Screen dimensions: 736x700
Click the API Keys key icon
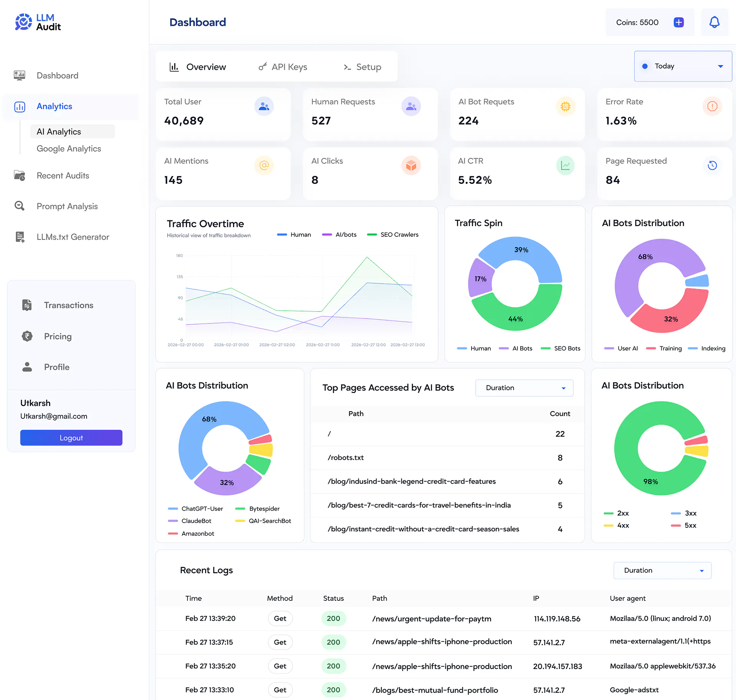click(x=263, y=67)
